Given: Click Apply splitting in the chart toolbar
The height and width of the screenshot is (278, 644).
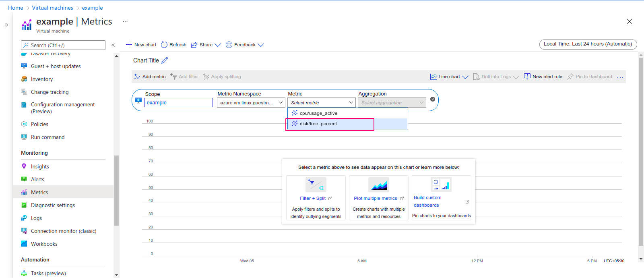Looking at the screenshot, I should click(222, 77).
